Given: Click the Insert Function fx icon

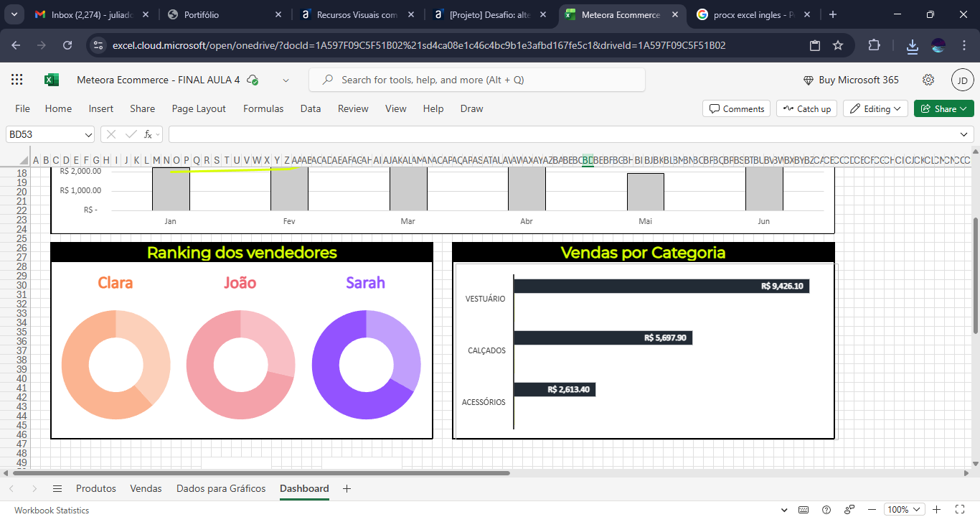Looking at the screenshot, I should (148, 134).
